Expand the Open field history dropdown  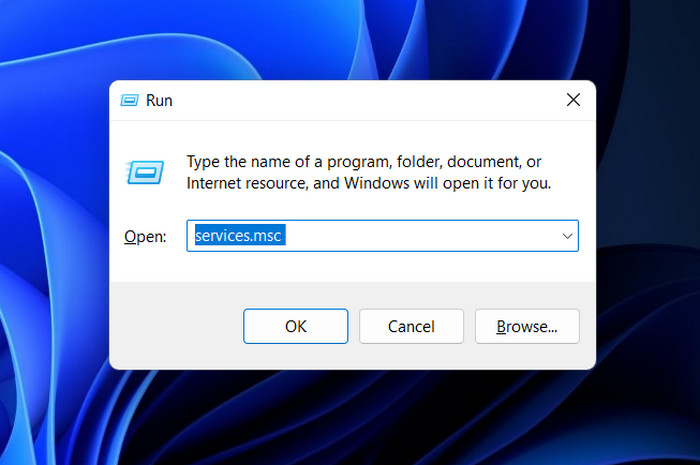pyautogui.click(x=567, y=236)
